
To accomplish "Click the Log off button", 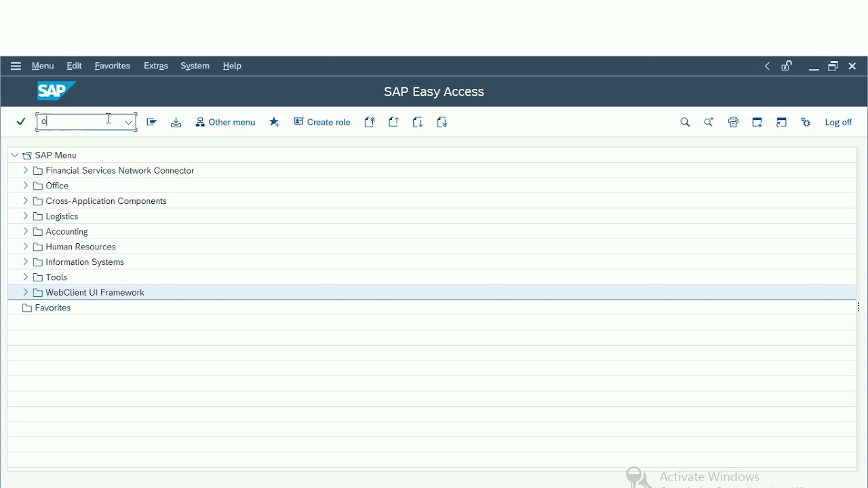I will coord(838,122).
